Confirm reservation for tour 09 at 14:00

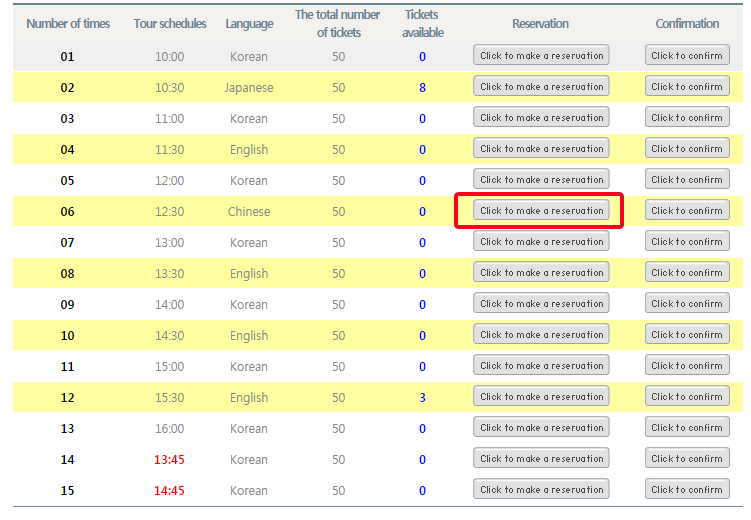click(687, 303)
